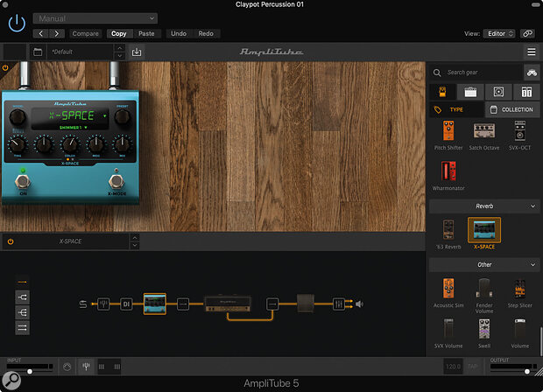Select the rack effects gear category tab
Viewport: 543px width, 392px height.
click(x=526, y=92)
